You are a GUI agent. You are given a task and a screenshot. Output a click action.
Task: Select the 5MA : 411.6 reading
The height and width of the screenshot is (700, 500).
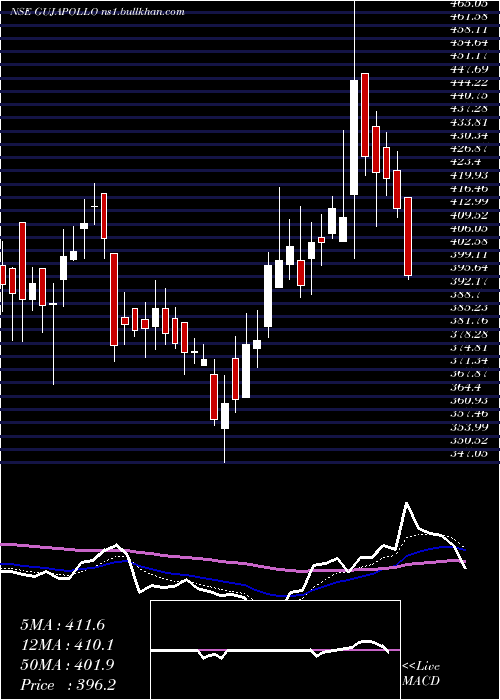coord(62,625)
